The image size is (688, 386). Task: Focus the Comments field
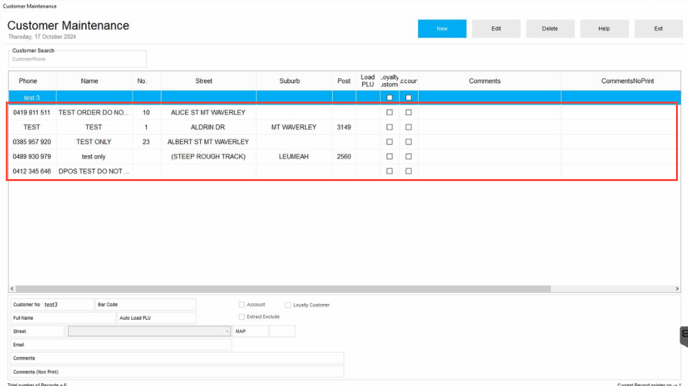pyautogui.click(x=177, y=358)
